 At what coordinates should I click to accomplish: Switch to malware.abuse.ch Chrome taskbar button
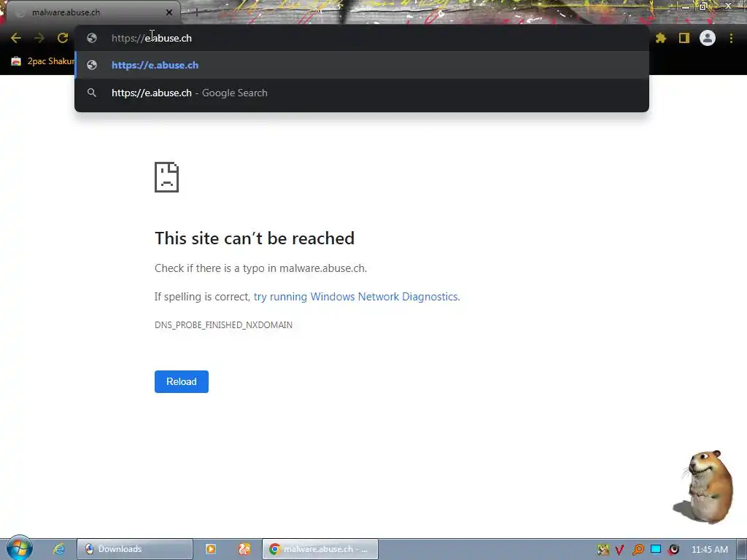[320, 549]
